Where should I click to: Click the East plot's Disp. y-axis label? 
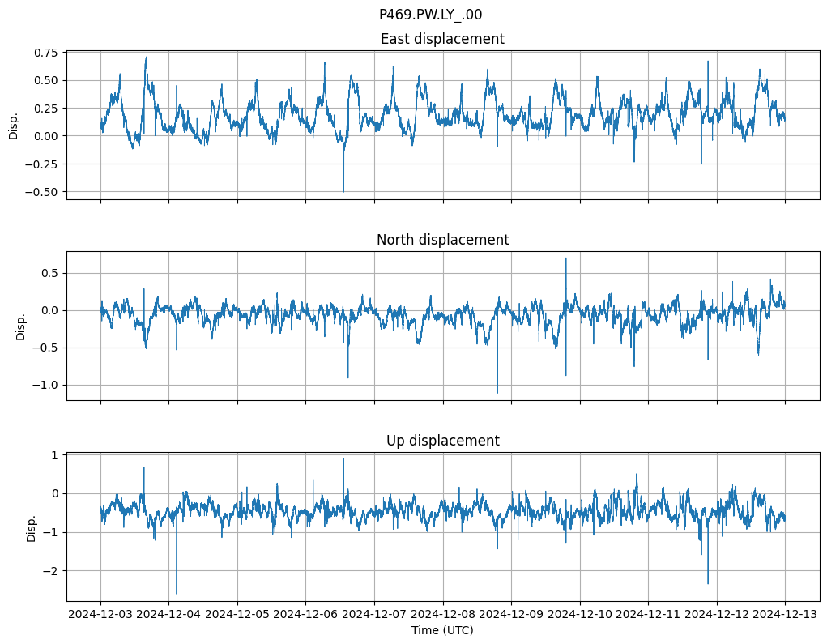14,125
